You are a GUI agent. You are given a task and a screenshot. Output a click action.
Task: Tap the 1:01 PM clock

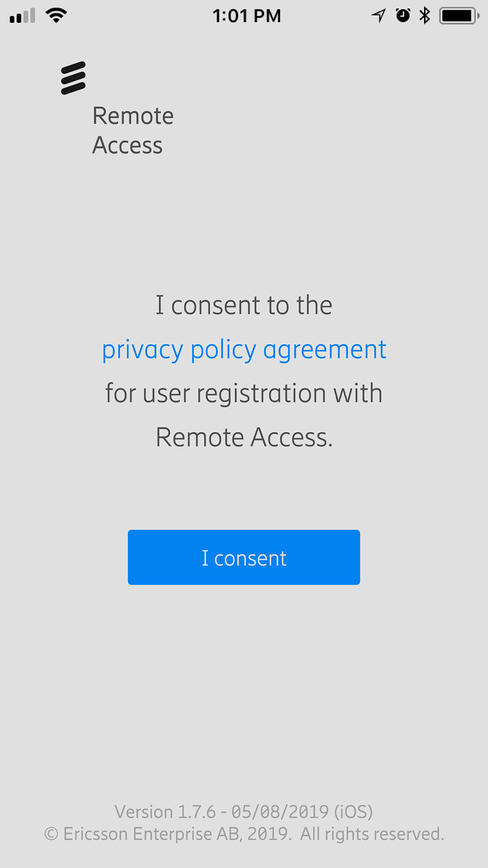pos(246,16)
